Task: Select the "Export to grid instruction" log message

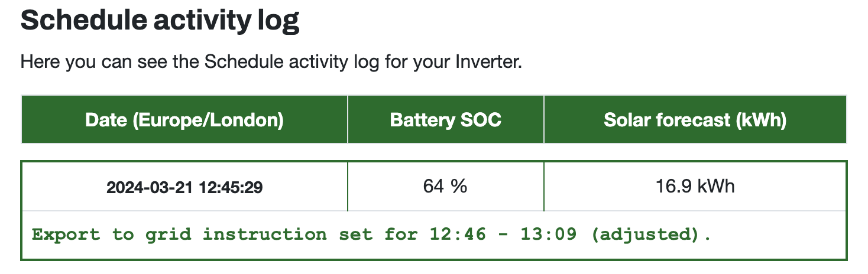Action: pyautogui.click(x=372, y=235)
